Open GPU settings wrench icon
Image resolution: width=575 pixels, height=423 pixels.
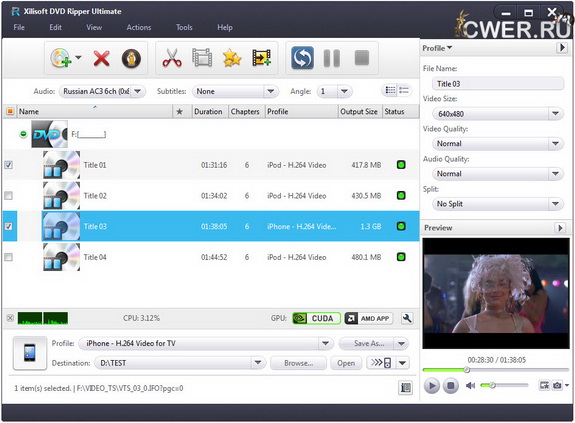coord(407,318)
